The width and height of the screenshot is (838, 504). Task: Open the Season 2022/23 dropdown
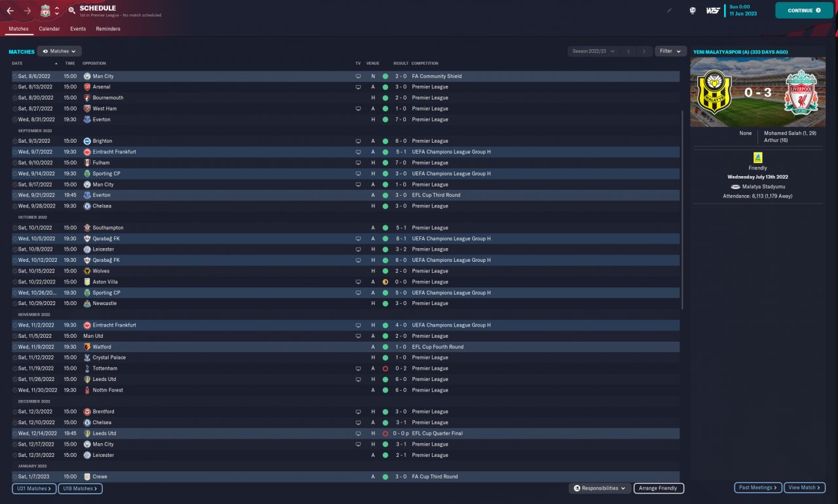coord(593,51)
